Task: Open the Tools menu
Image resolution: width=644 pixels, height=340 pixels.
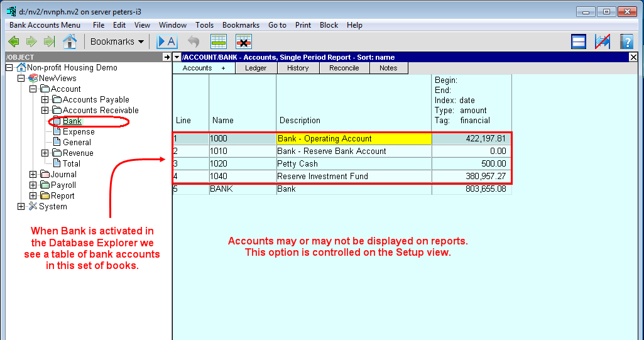Action: 204,25
